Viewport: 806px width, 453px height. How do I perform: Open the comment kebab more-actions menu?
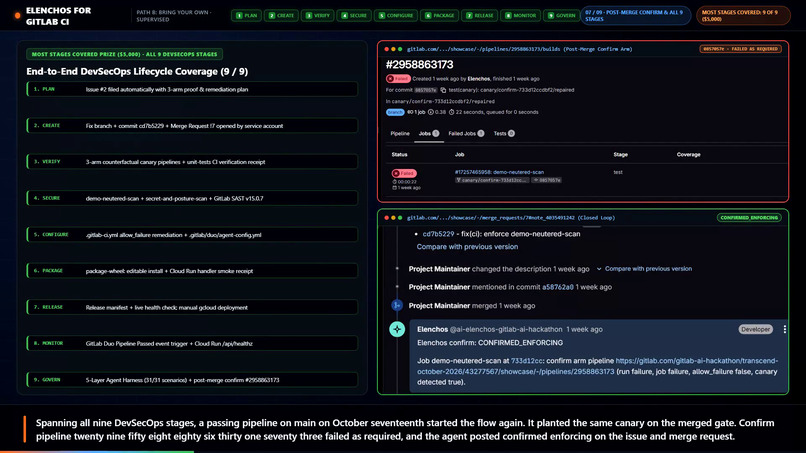tap(784, 329)
